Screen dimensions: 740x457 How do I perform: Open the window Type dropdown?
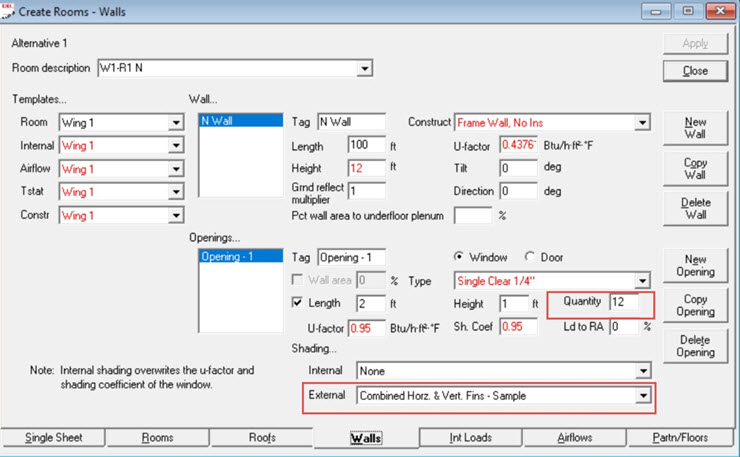(x=642, y=281)
